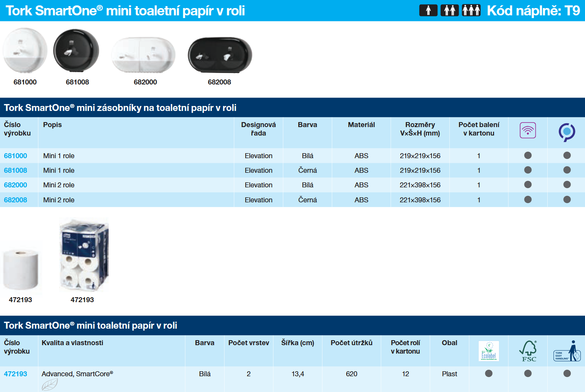Image resolution: width=585 pixels, height=392 pixels.
Task: Select the white 681000 dispenser image
Action: (x=25, y=50)
